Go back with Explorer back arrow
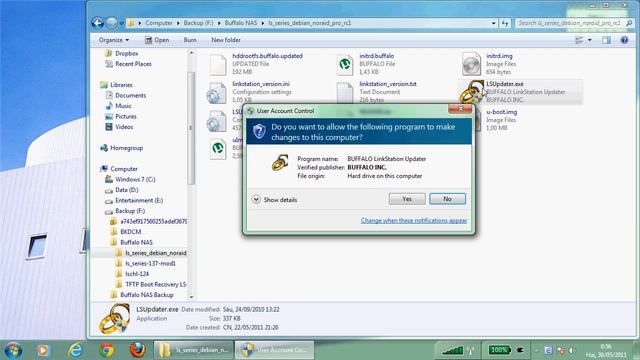 coord(98,23)
